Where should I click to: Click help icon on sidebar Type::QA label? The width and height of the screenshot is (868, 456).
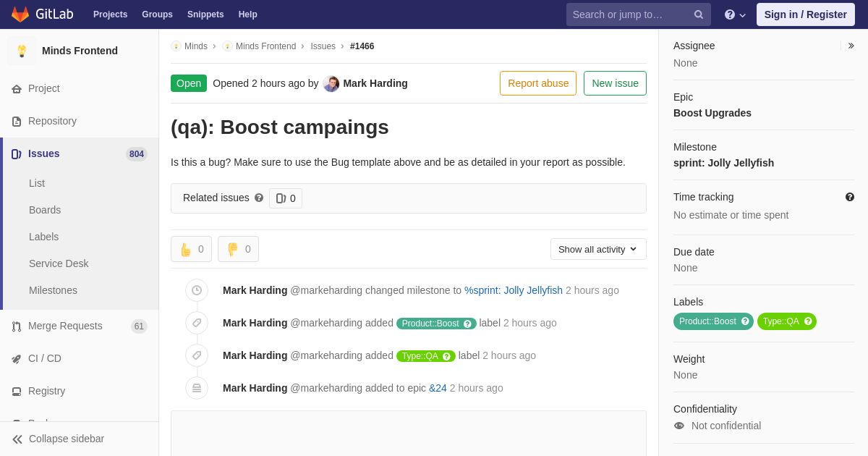point(808,321)
